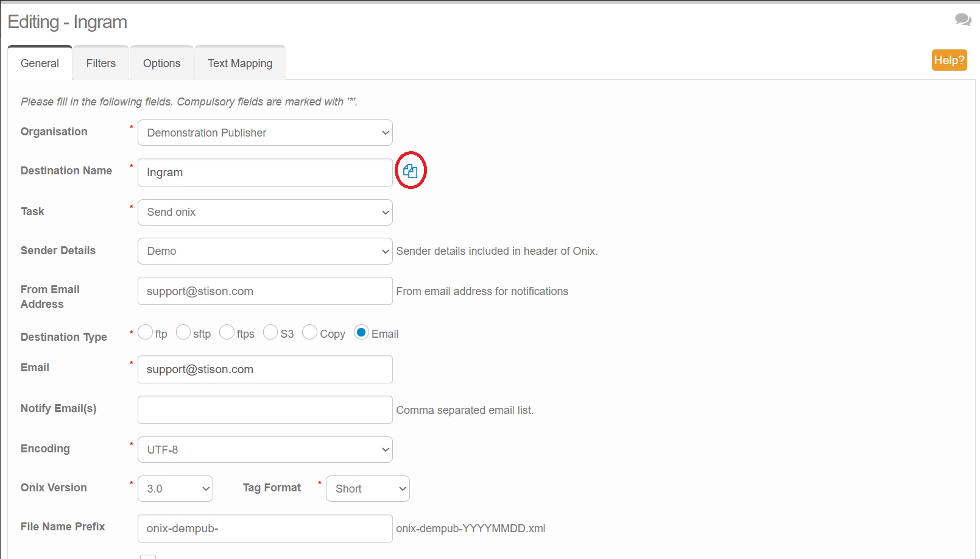Choose the sftp radio button

[183, 332]
